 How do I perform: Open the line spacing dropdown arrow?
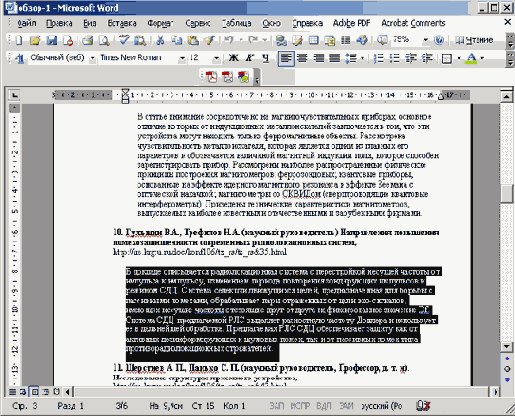(x=362, y=58)
